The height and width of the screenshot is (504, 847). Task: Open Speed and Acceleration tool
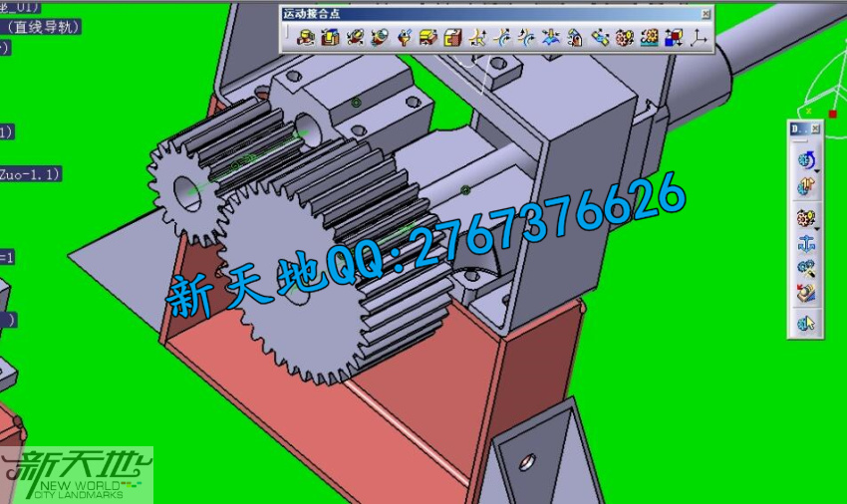(806, 293)
